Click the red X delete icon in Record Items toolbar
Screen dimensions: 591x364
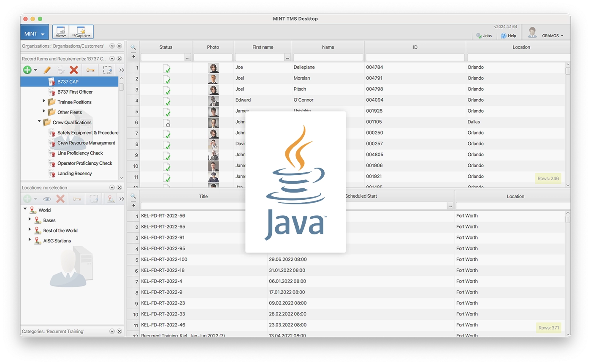click(x=74, y=70)
